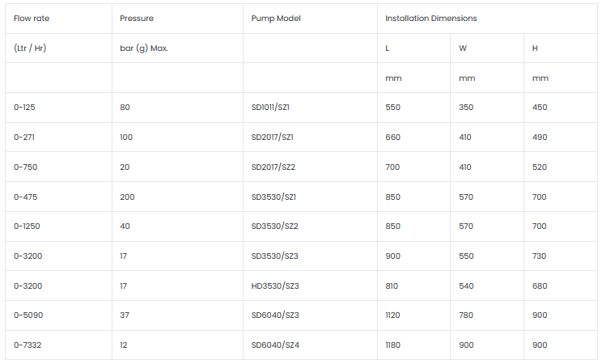Click the 0-7332 flow rate cell
This screenshot has width=606, height=364.
pyautogui.click(x=27, y=345)
